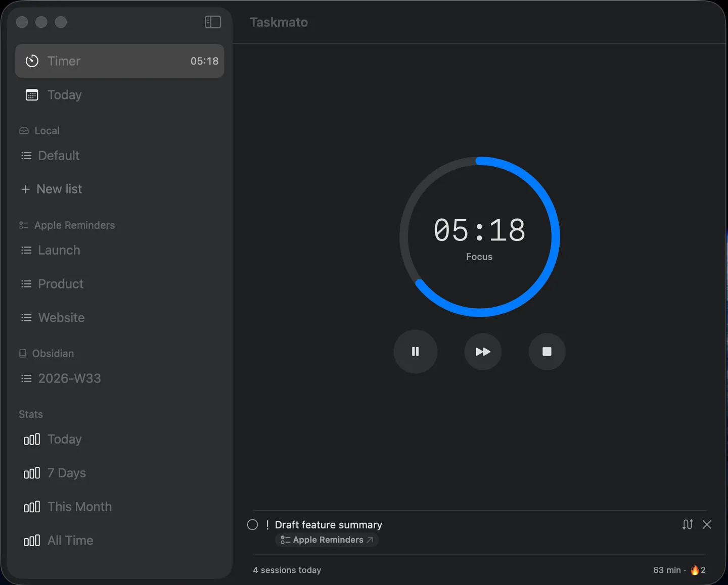Switch the current task with swap icon
Image resolution: width=728 pixels, height=585 pixels.
(688, 524)
